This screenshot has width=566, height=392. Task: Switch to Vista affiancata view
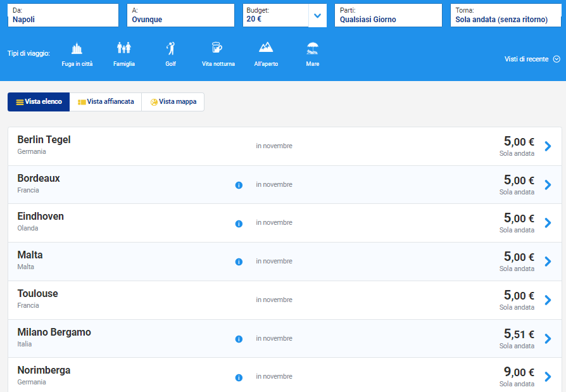106,101
